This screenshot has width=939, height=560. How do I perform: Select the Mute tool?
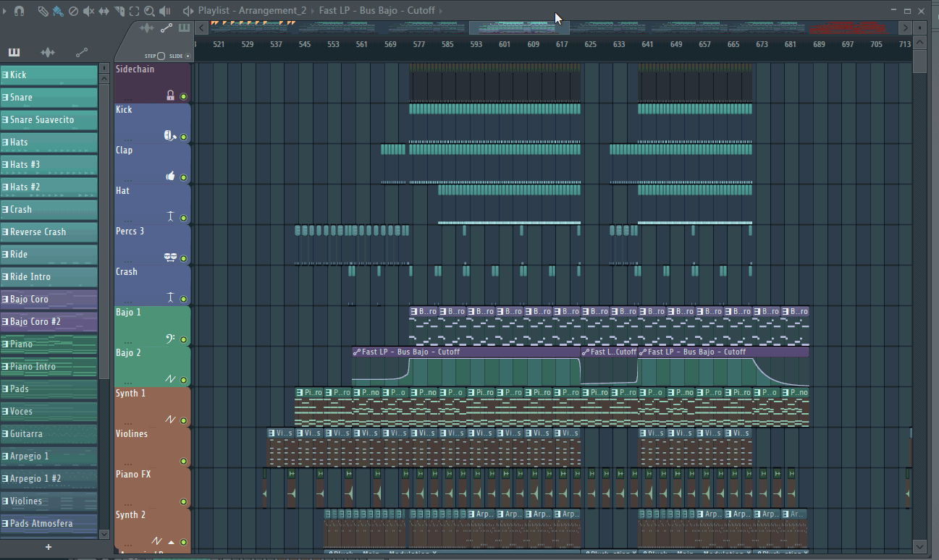pos(88,11)
